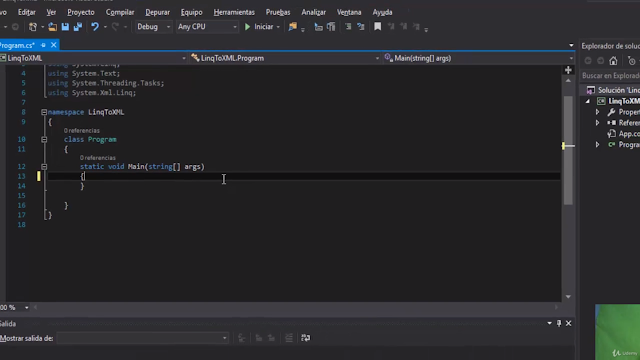Viewport: 640px width, 360px height.
Task: Toggle a bookmark with the bookmark icon
Action: coord(378,27)
